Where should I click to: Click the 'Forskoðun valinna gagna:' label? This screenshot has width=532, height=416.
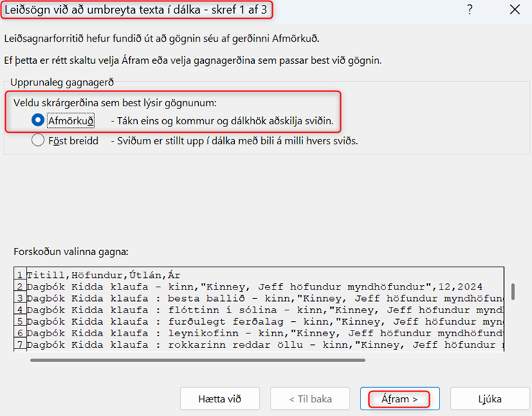[71, 251]
